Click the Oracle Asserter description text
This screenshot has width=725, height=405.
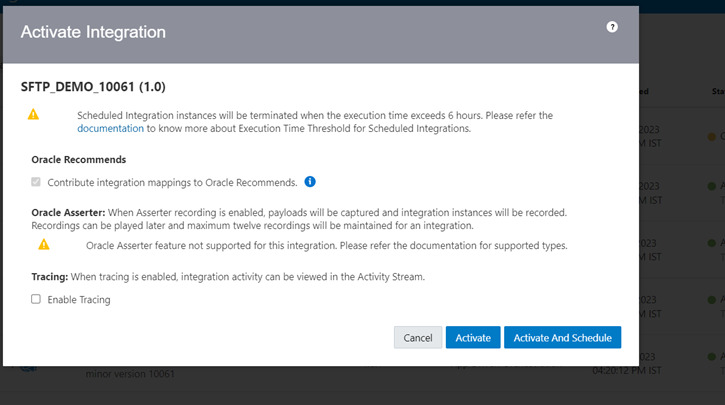[299, 219]
